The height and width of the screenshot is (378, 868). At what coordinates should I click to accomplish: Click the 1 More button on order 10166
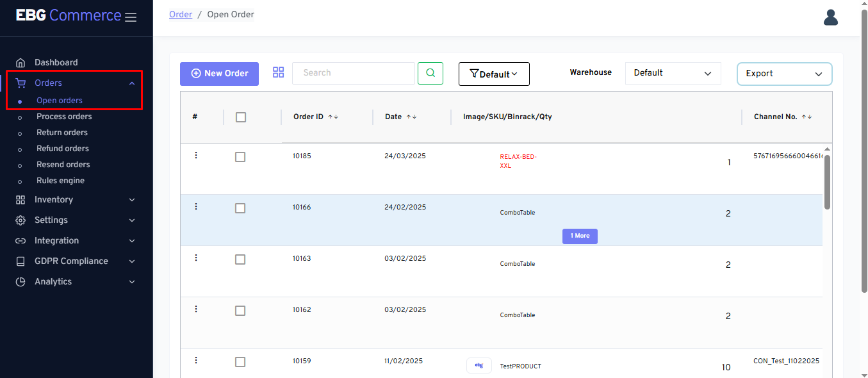point(580,236)
